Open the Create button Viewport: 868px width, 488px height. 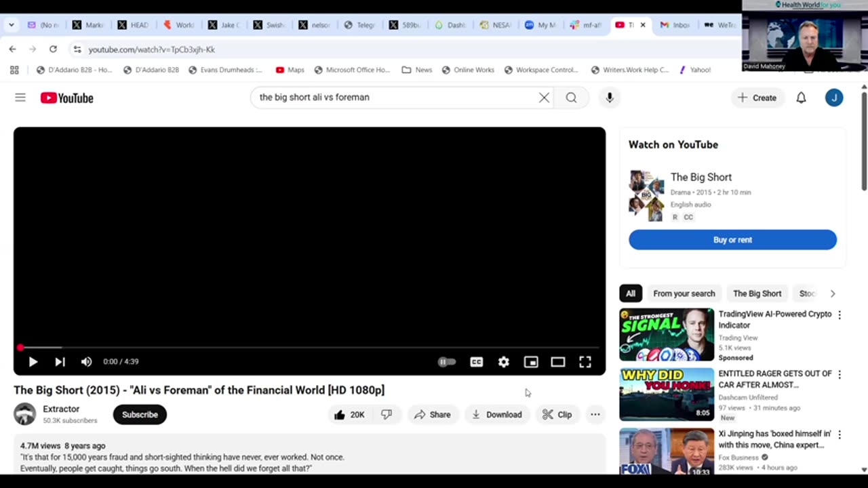point(757,98)
